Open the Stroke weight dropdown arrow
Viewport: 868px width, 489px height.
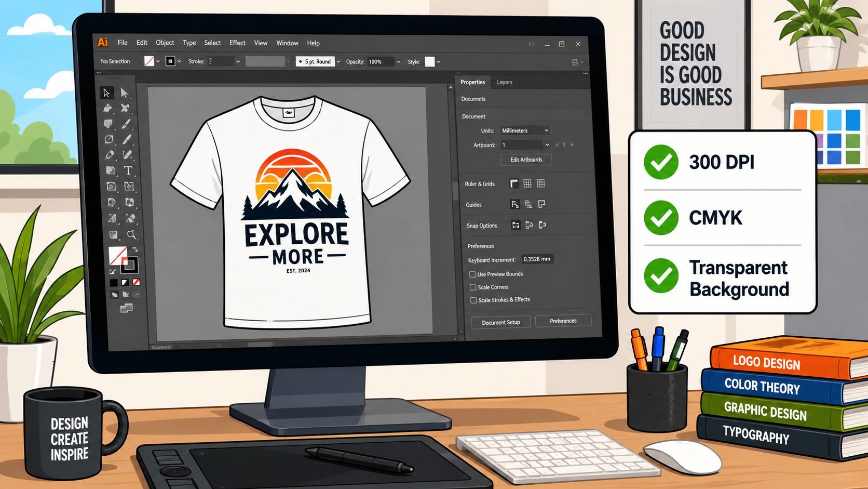pos(238,61)
